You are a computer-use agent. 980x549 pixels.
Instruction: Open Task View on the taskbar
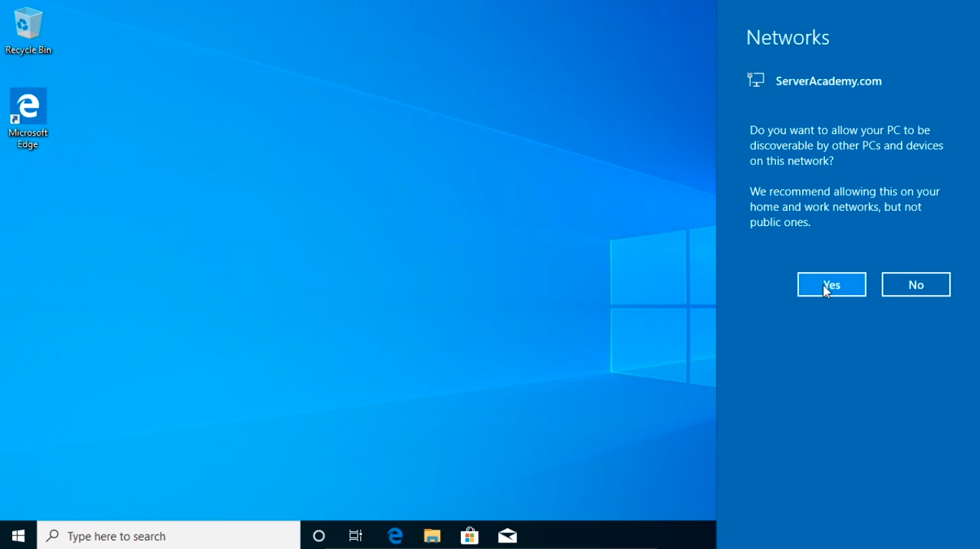355,535
